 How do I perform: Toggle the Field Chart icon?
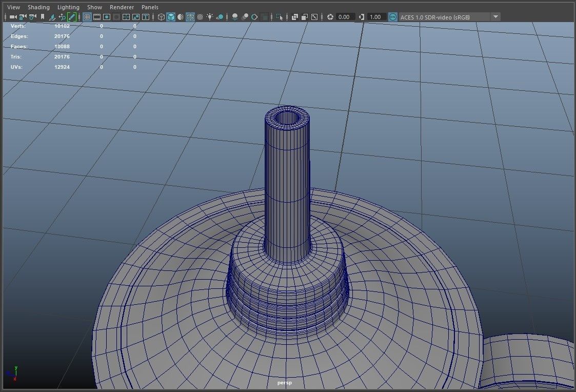[x=126, y=17]
